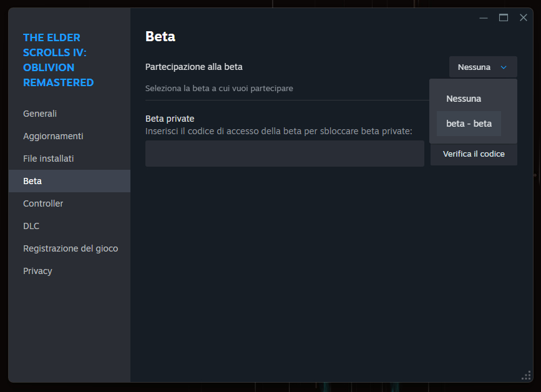
Task: Click the large Beta page heading
Action: pyautogui.click(x=160, y=37)
